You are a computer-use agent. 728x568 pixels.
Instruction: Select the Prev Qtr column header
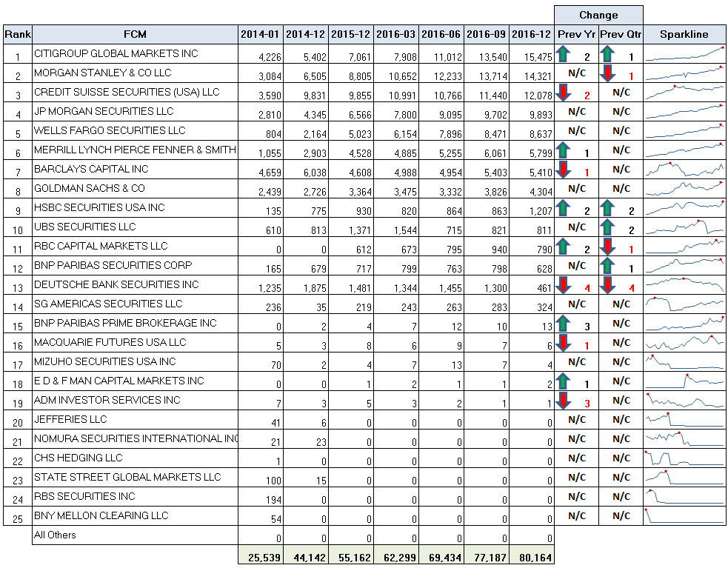621,34
